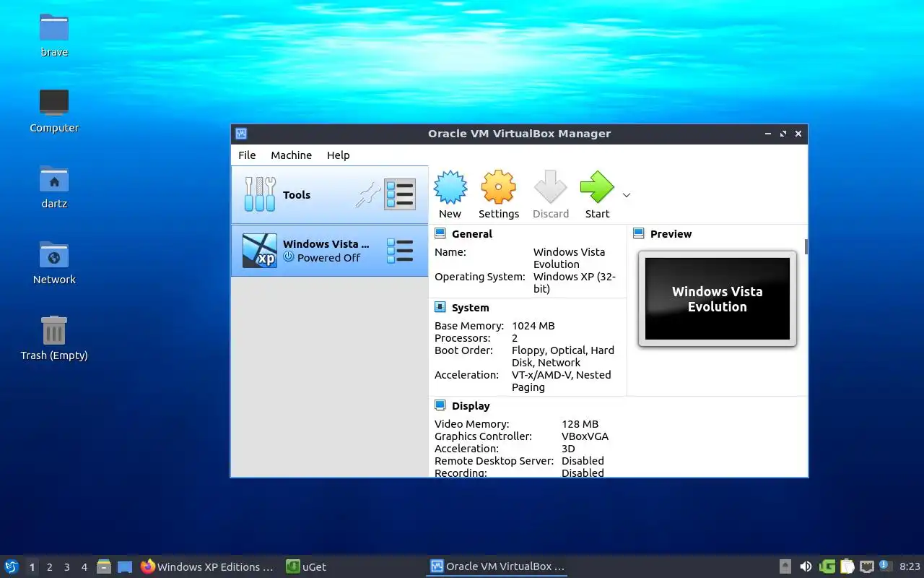
Task: Click the details pane vertical scrollbar handle
Action: tap(806, 247)
